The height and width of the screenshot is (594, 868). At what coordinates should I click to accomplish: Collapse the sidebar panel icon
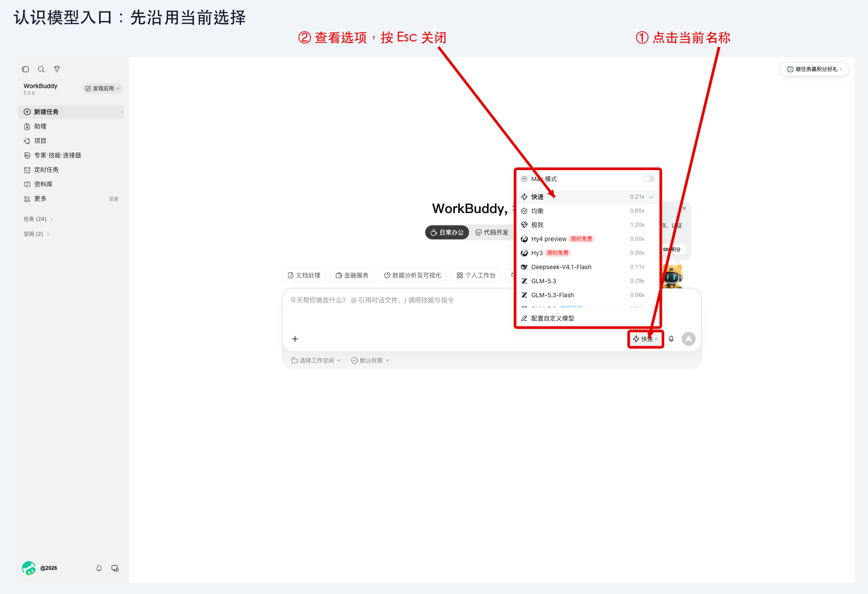click(25, 69)
